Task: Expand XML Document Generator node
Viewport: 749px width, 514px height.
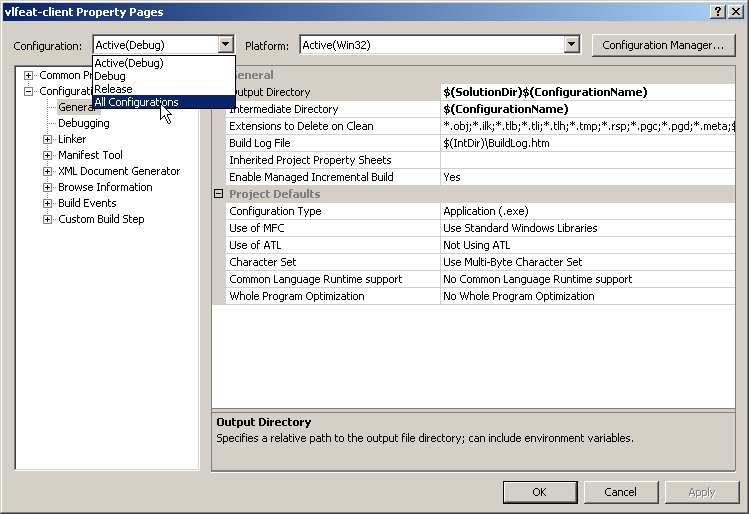Action: pos(48,172)
